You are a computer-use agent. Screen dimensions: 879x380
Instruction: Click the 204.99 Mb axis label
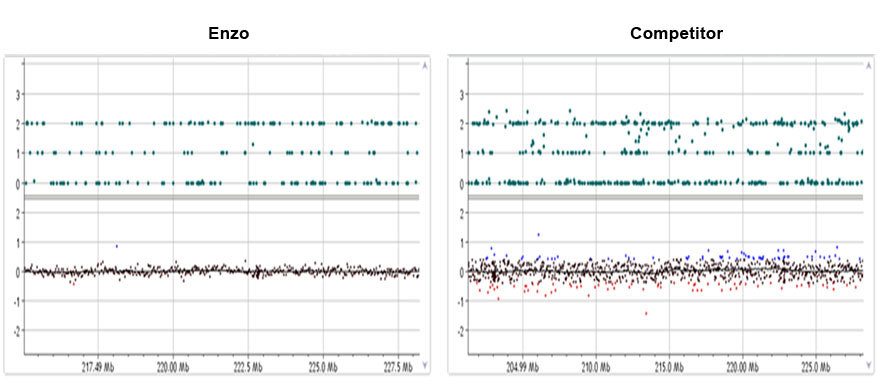522,368
